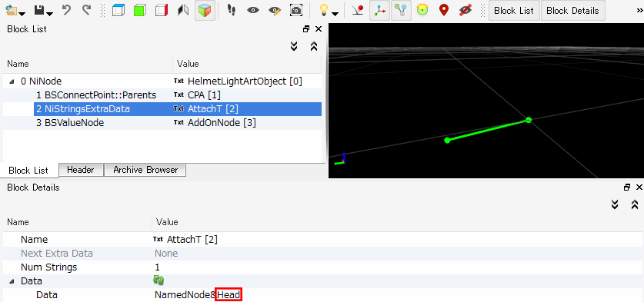Click the Num Strings value 1
This screenshot has width=644, height=302.
[157, 267]
